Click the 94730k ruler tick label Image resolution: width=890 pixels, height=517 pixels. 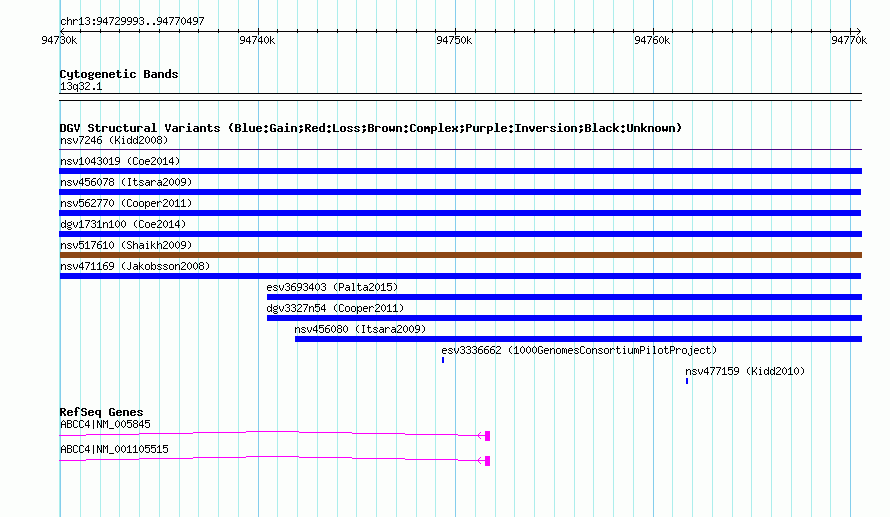click(x=59, y=40)
